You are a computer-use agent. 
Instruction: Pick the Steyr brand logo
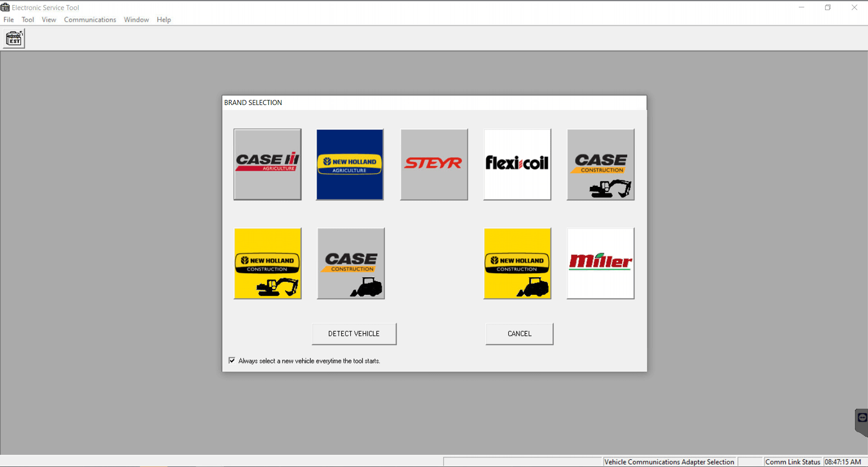coord(434,164)
